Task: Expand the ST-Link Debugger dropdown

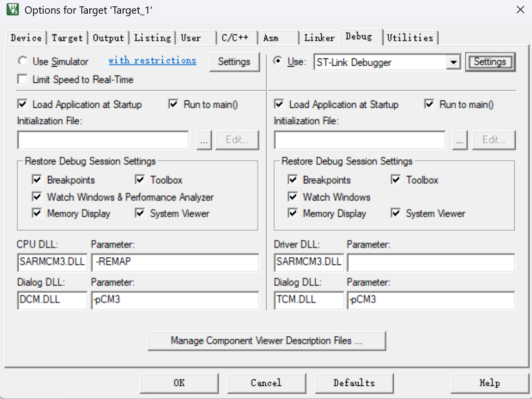Action: (454, 62)
